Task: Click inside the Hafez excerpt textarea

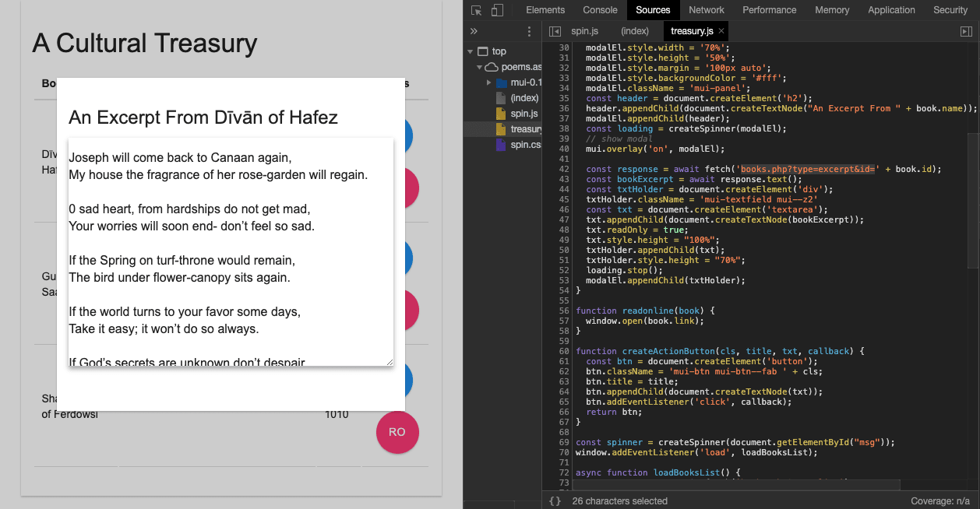Action: (x=230, y=249)
